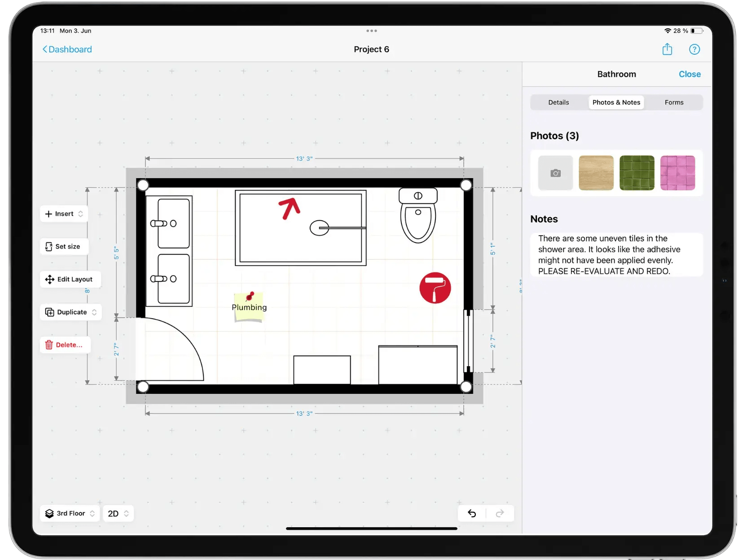Close the Bathroom panel

(690, 74)
